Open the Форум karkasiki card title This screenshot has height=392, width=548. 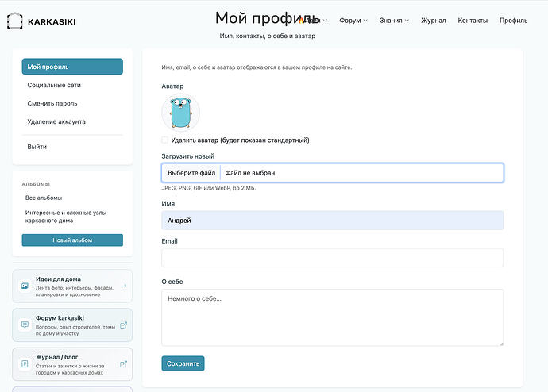60,318
